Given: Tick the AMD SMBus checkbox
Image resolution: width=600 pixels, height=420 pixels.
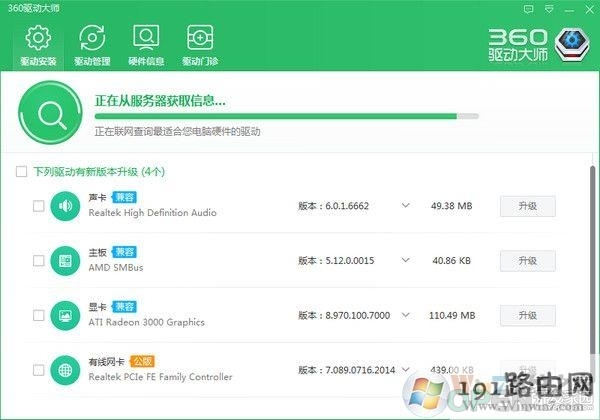Looking at the screenshot, I should pos(39,261).
